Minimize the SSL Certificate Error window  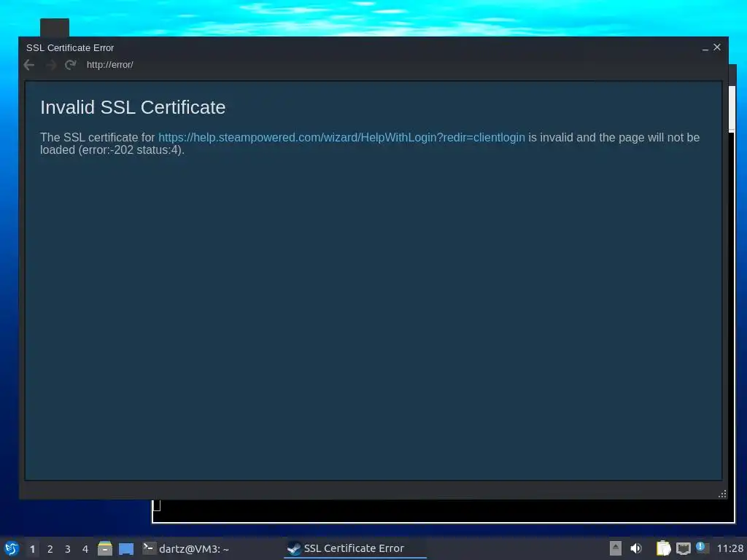point(705,48)
